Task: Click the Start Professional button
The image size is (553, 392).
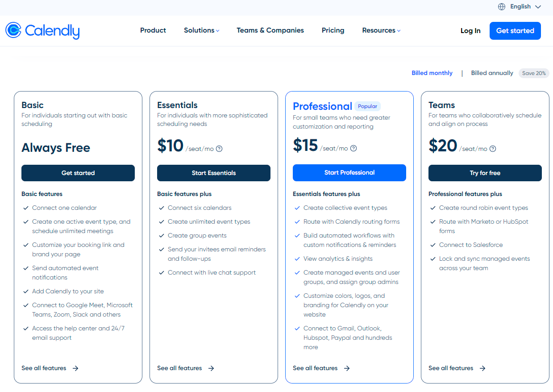Action: (x=349, y=173)
